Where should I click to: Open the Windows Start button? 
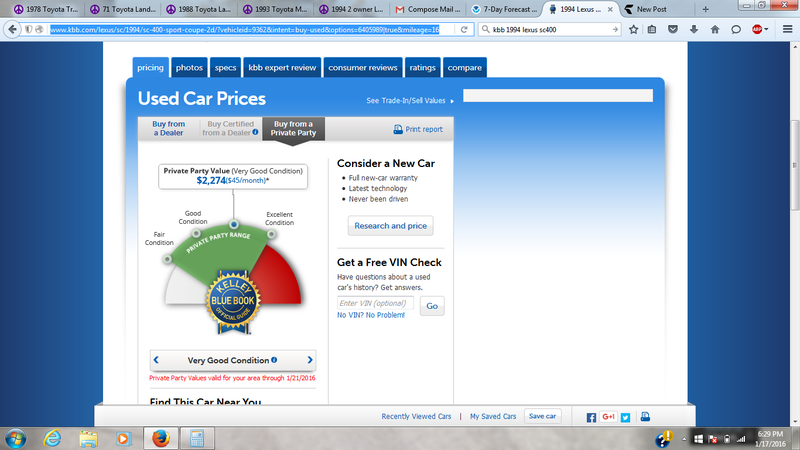pyautogui.click(x=15, y=438)
